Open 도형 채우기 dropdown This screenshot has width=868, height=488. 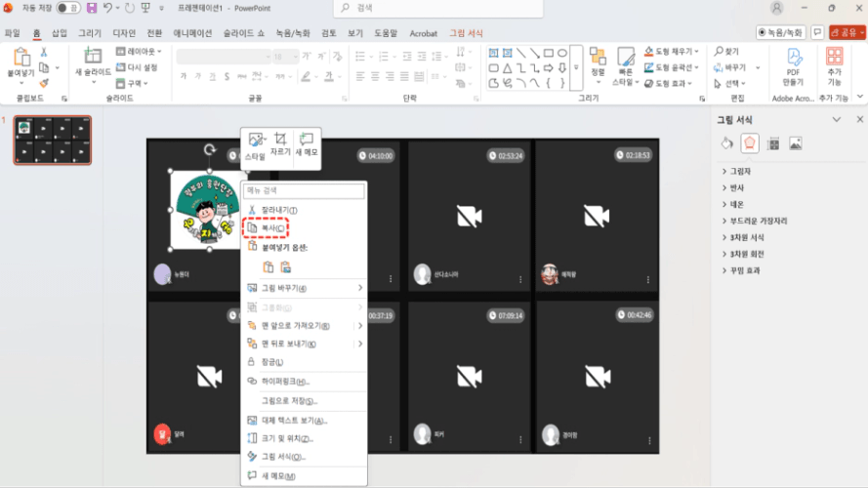pos(671,52)
